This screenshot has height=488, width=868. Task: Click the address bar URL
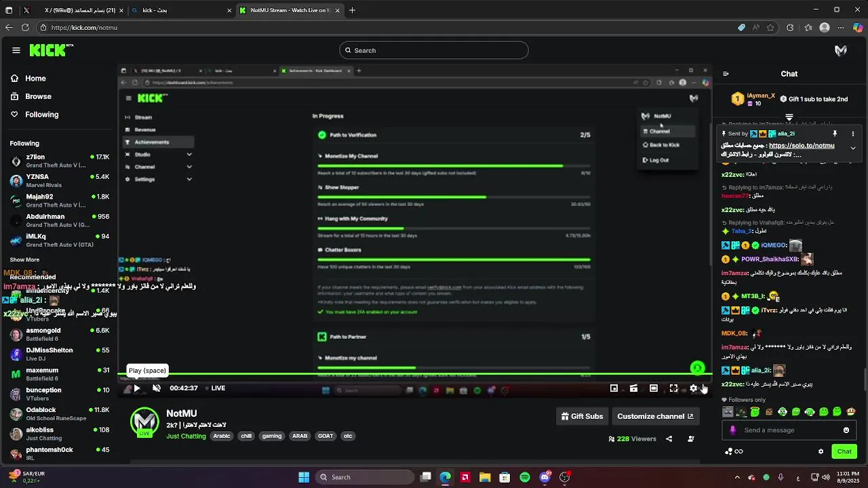pyautogui.click(x=84, y=28)
